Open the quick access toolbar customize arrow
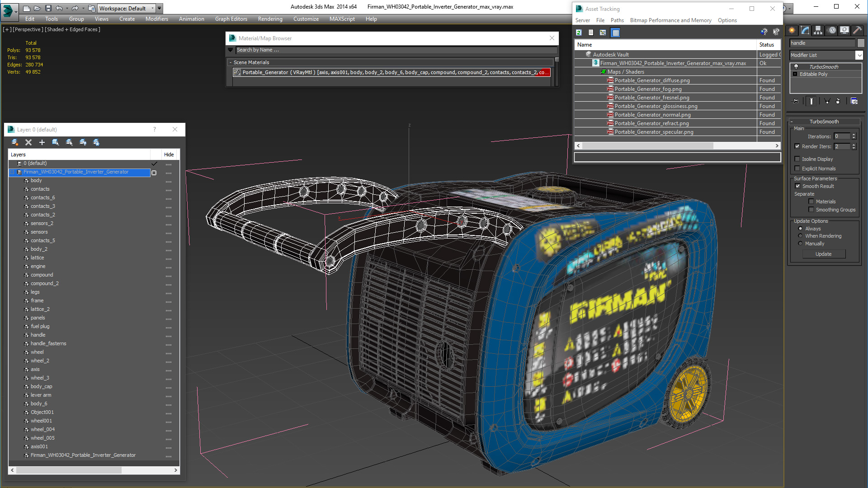 pos(159,8)
